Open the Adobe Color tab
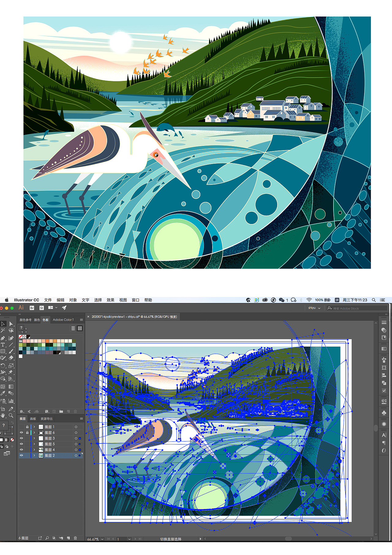The image size is (392, 555). 63,320
